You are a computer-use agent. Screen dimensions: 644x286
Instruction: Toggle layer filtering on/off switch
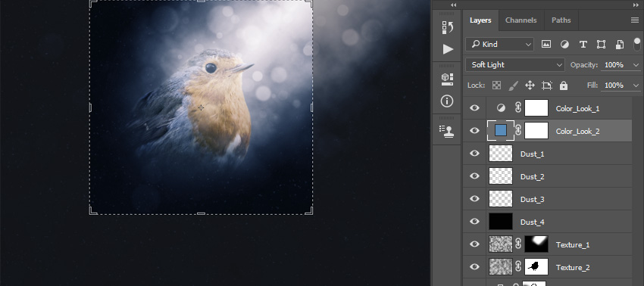point(637,45)
